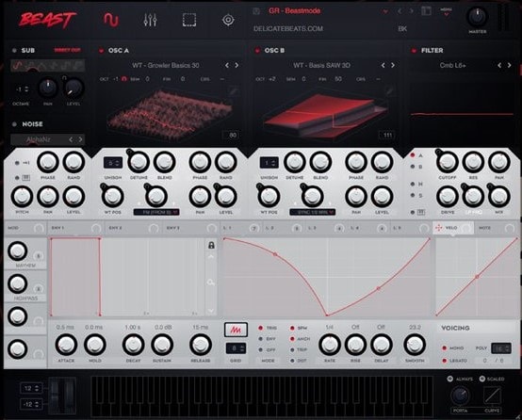Open the oscillator waveform view icon
The width and height of the screenshot is (522, 420).
[111, 20]
